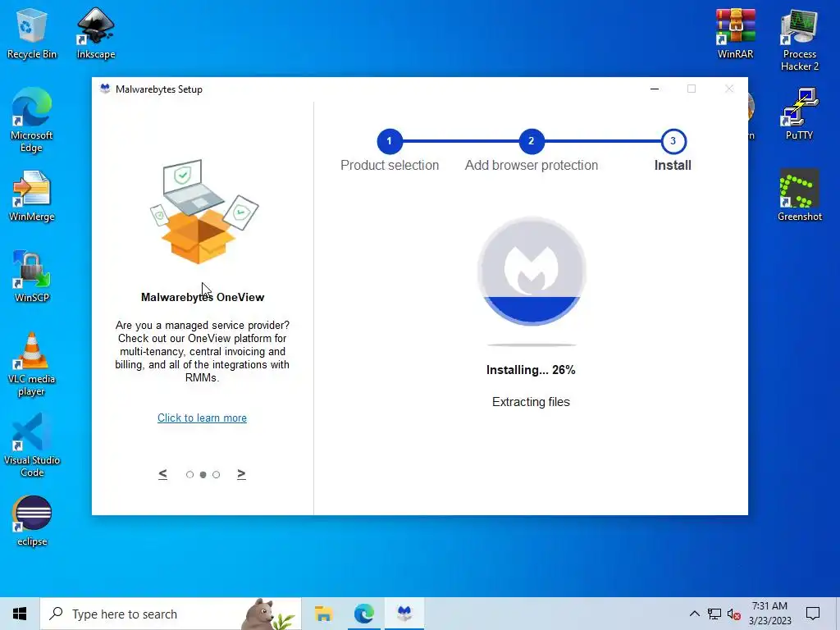The height and width of the screenshot is (630, 840).
Task: Open the Windows Start menu
Action: pyautogui.click(x=20, y=614)
